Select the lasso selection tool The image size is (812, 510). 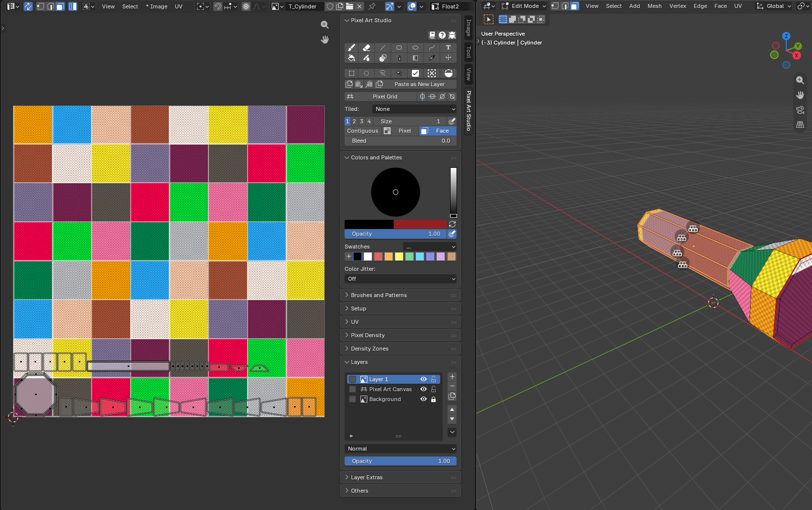(x=383, y=73)
